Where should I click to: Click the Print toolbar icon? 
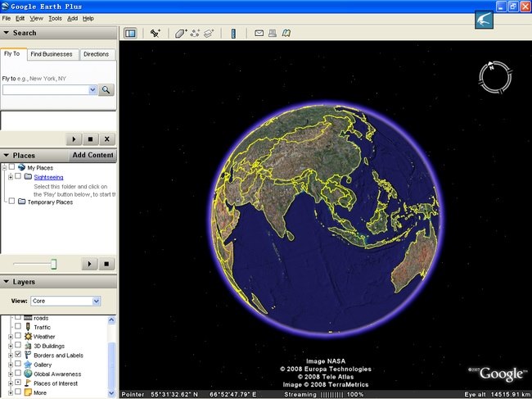coord(272,33)
